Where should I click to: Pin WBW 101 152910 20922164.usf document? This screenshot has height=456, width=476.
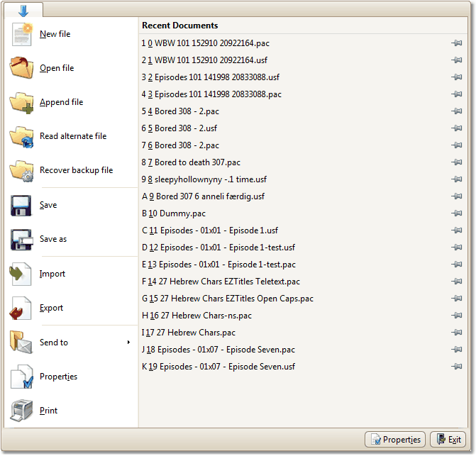point(456,60)
